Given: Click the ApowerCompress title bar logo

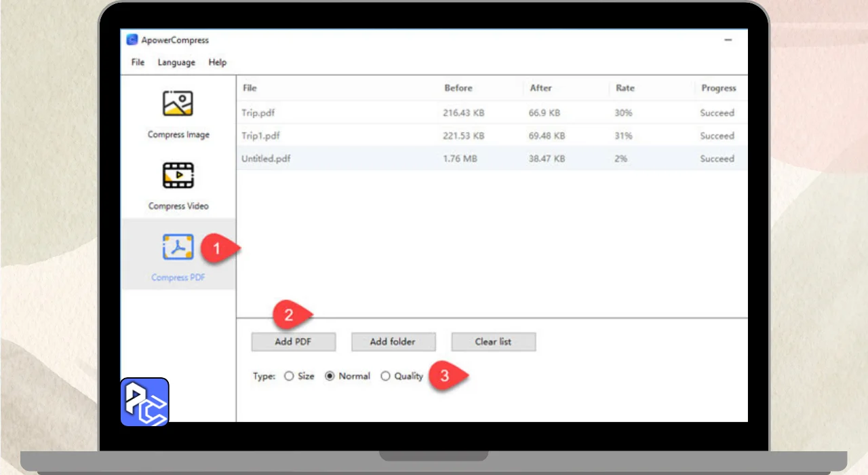Looking at the screenshot, I should coord(132,40).
